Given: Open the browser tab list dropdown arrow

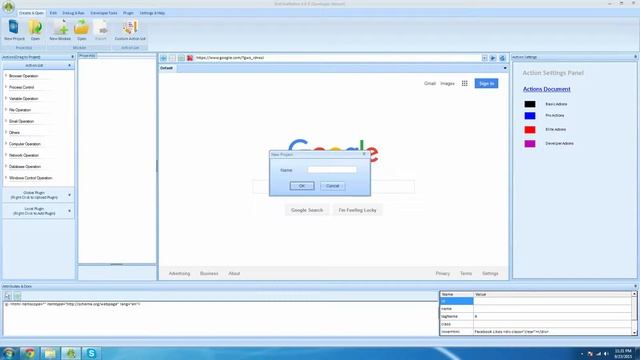Looking at the screenshot, I should pos(505,68).
